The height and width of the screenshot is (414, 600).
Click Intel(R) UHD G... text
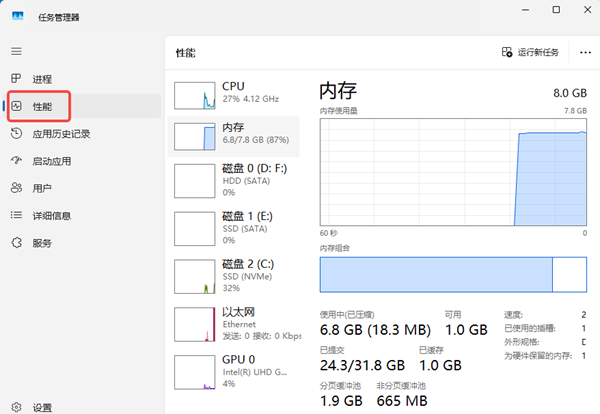(255, 372)
